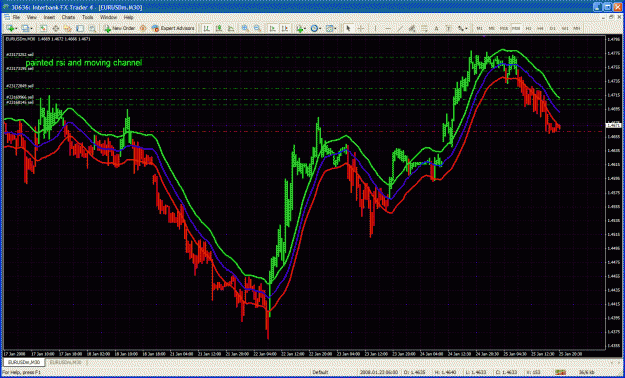Expand the Indicators dropdown arrow
Image resolution: width=625 pixels, height=378 pixels.
pos(305,28)
